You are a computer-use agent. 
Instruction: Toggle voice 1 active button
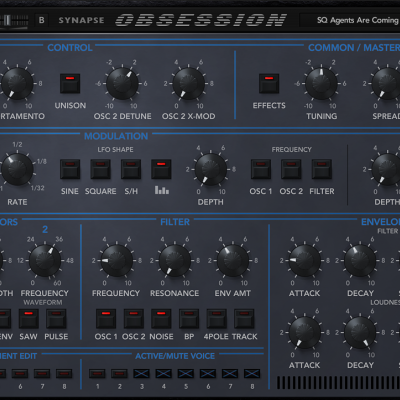(x=97, y=373)
